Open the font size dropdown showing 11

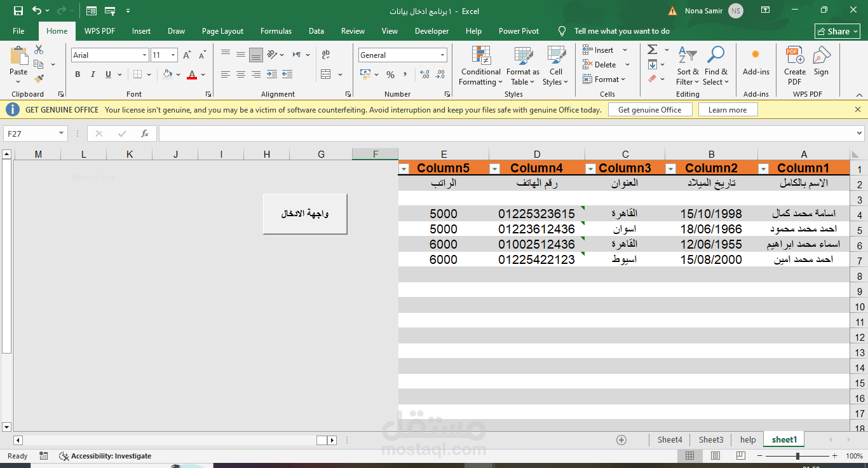coord(173,55)
